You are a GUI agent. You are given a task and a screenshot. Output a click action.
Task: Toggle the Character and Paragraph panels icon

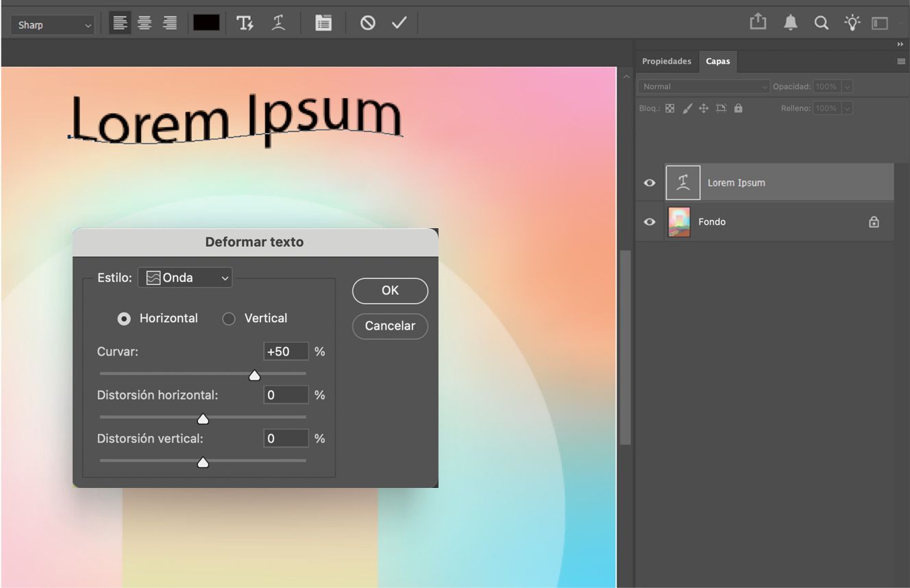coord(323,22)
